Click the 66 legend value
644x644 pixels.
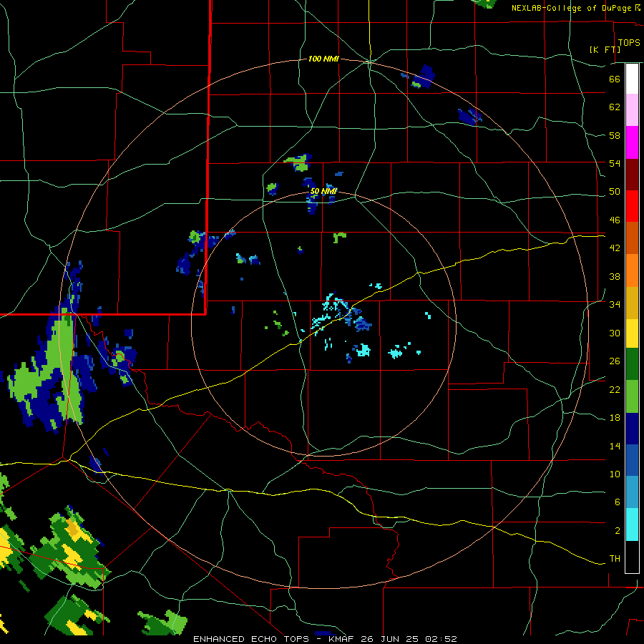(x=615, y=79)
